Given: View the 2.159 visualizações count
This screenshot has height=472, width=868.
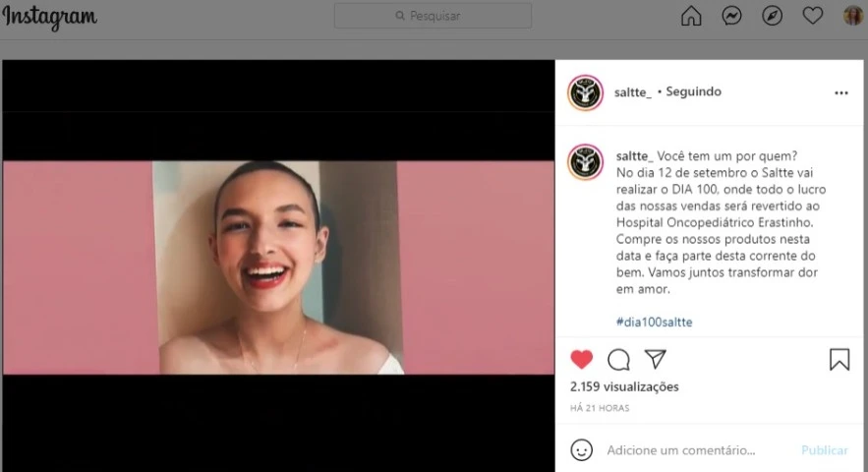Looking at the screenshot, I should (x=624, y=386).
